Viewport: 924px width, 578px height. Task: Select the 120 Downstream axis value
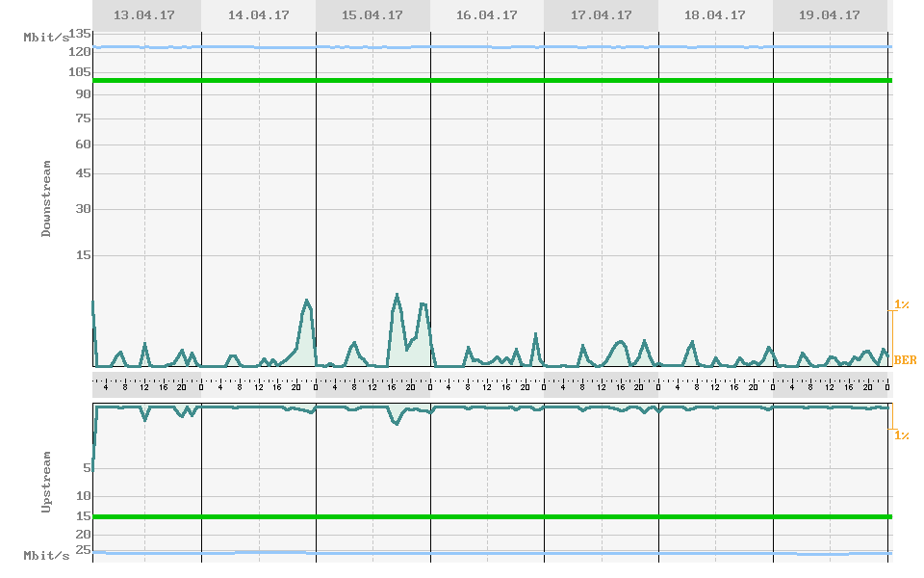click(x=80, y=52)
